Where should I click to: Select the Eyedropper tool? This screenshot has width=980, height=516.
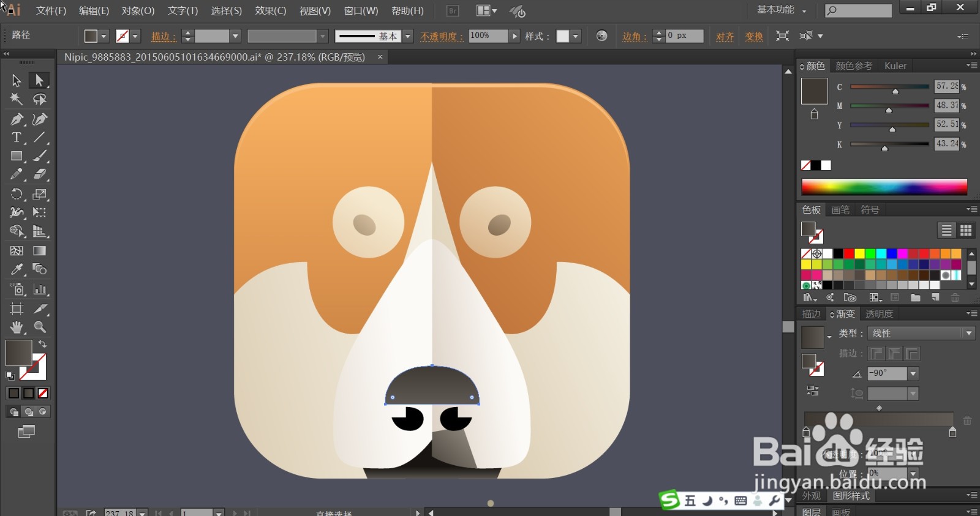17,269
